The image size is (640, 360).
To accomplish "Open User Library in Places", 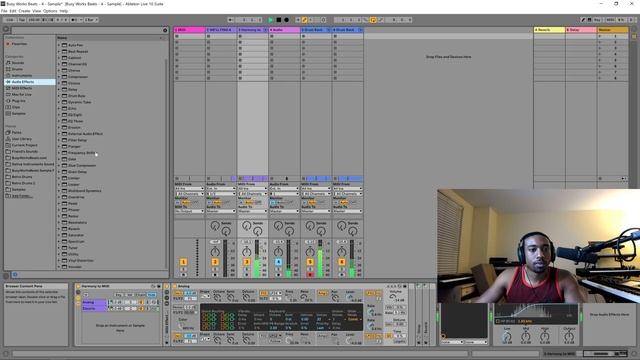I will click(x=21, y=139).
